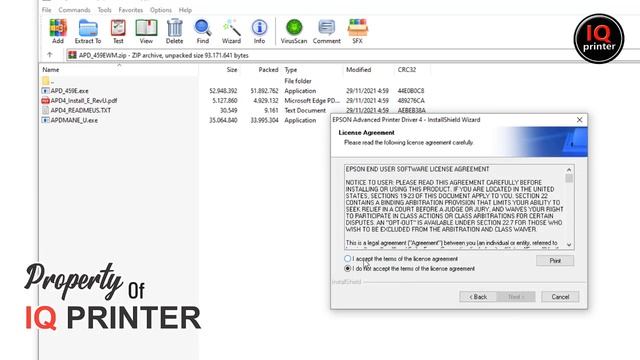Screen dimensions: 640x360
Task: Click the license text scroll down arrow
Action: 569,244
